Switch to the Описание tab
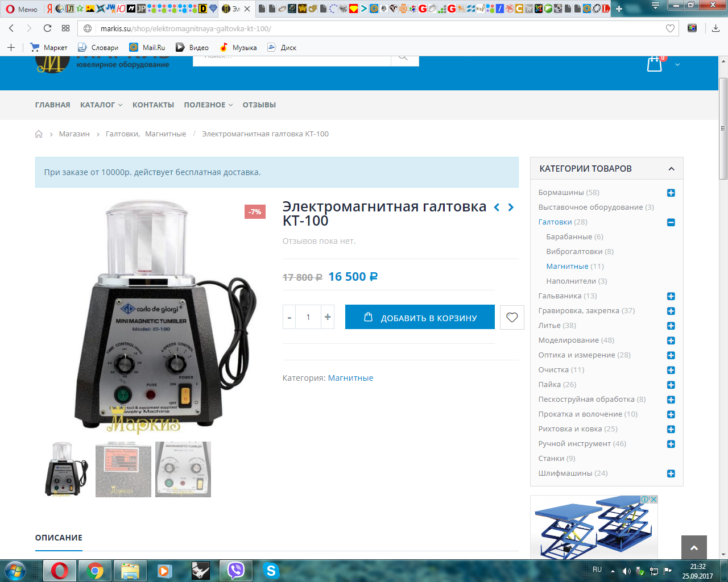This screenshot has height=582, width=728. coord(59,538)
